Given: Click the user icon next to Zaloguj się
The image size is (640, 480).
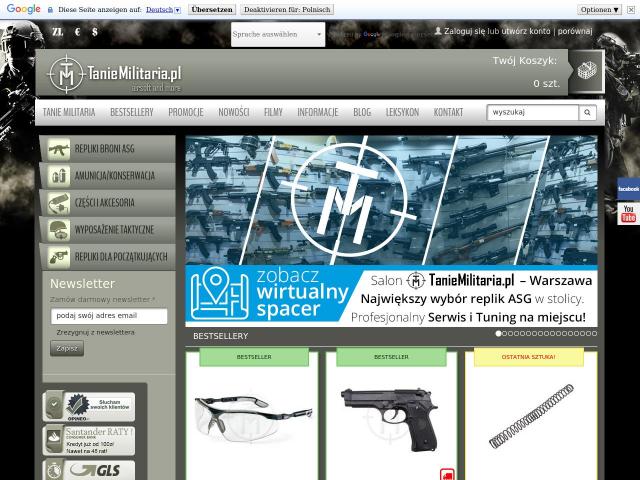Looking at the screenshot, I should (438, 31).
